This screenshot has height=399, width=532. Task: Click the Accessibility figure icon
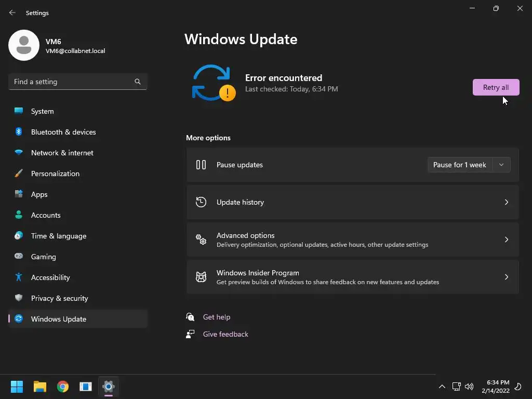pos(19,277)
